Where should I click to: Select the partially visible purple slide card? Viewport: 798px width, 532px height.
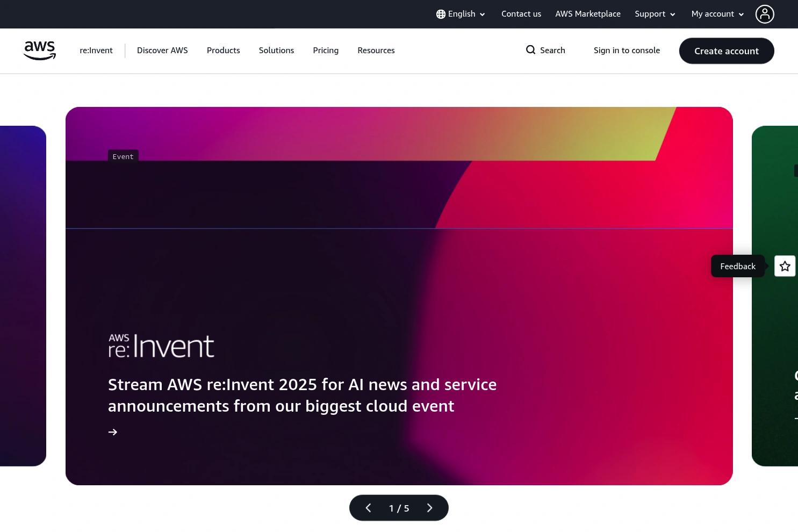(23, 296)
